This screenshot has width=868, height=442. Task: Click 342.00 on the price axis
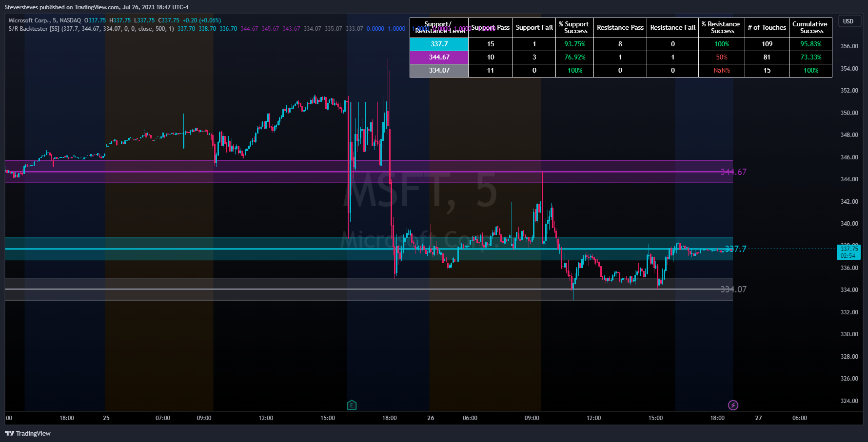pyautogui.click(x=849, y=202)
